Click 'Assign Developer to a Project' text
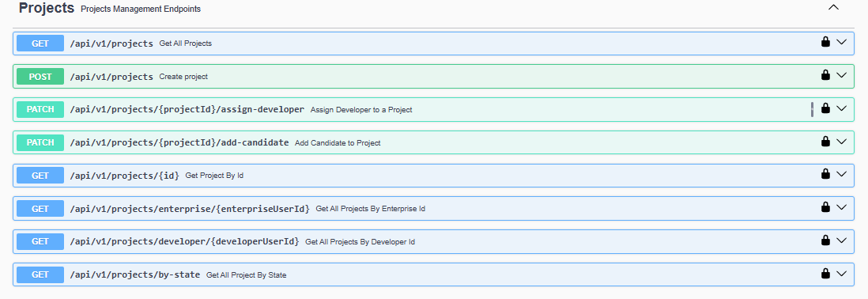868x299 pixels. 361,110
